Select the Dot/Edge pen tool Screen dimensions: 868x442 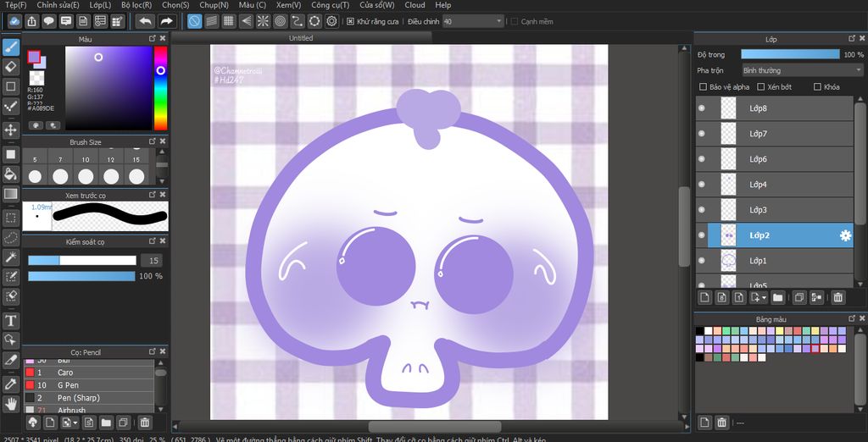click(10, 106)
